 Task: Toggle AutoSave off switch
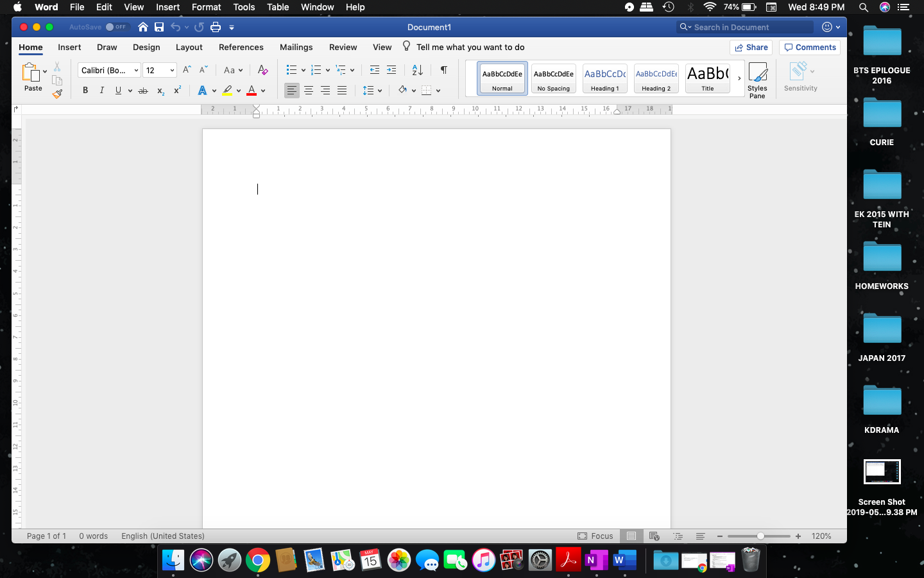point(117,27)
